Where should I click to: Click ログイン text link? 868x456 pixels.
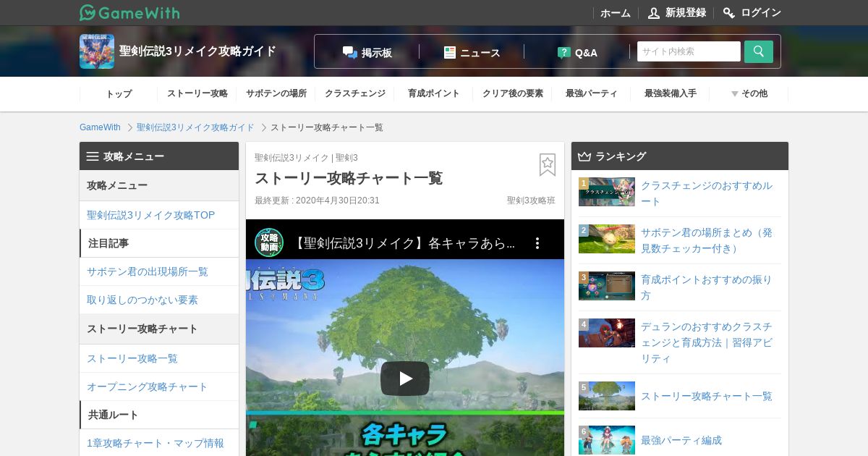(761, 13)
